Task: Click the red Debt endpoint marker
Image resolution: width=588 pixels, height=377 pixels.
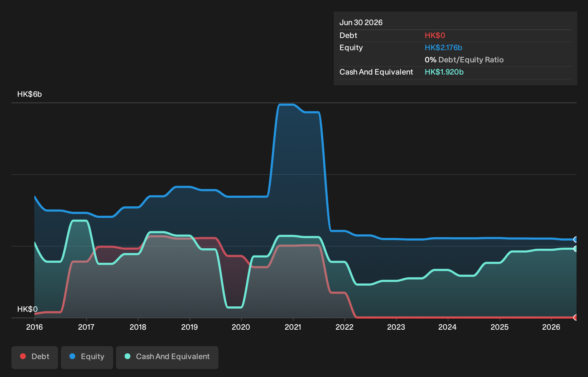Action: [x=576, y=317]
